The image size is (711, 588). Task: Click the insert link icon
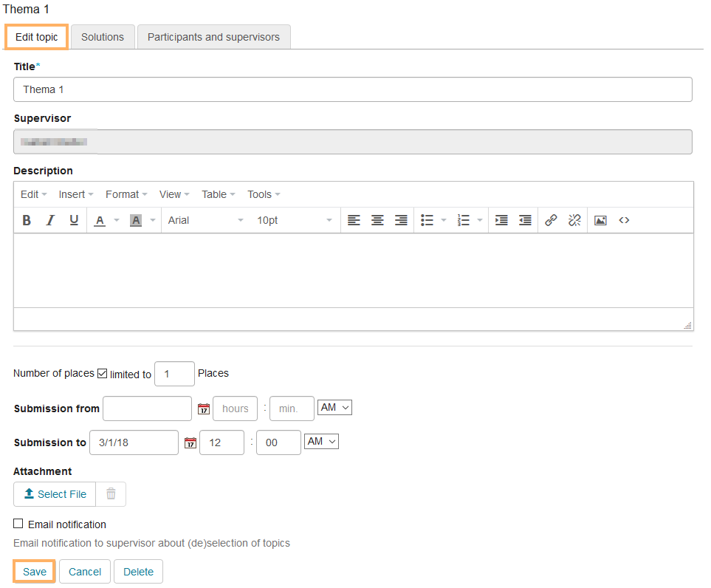coord(551,220)
